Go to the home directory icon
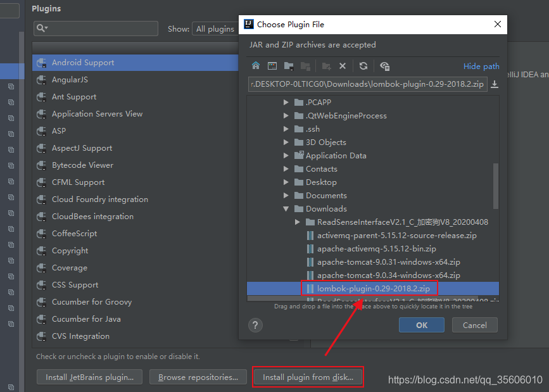 (x=256, y=66)
